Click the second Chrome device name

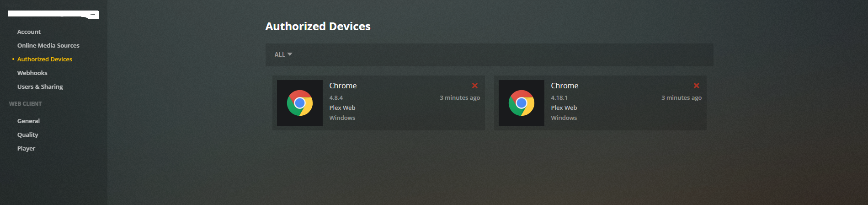564,86
